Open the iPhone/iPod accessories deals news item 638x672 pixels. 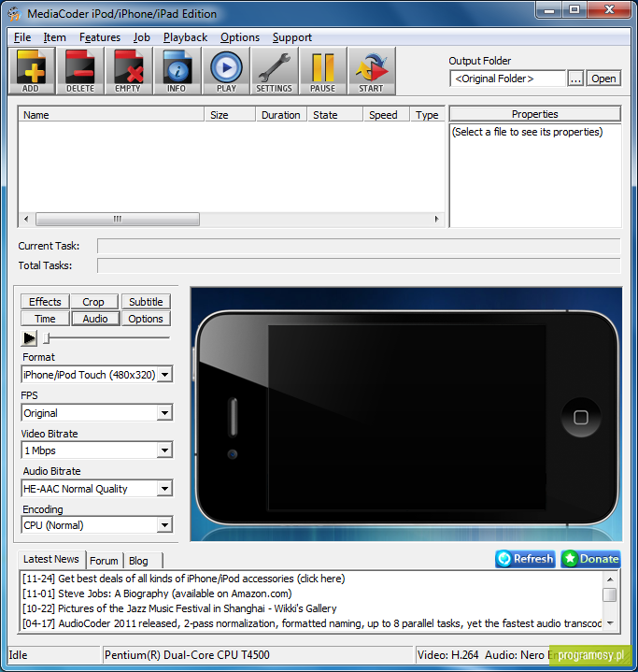point(183,579)
